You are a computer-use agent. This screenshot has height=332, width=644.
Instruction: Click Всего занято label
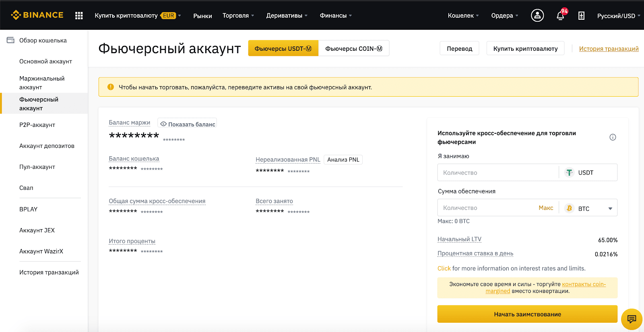pos(274,201)
